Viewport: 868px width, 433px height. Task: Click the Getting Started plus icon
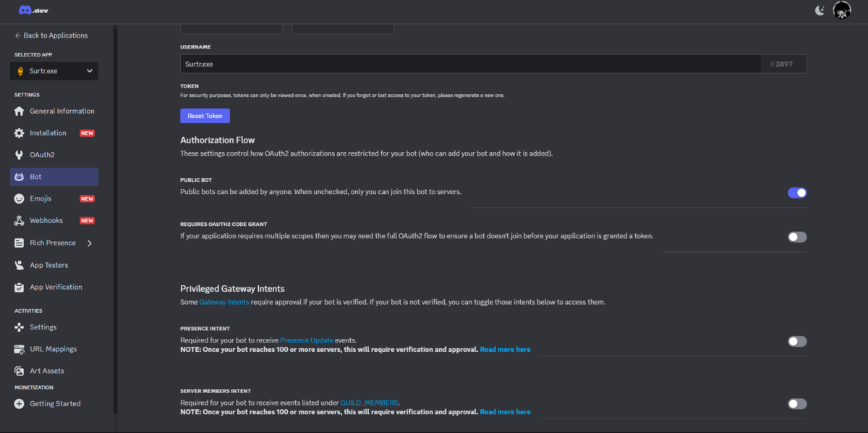tap(20, 403)
